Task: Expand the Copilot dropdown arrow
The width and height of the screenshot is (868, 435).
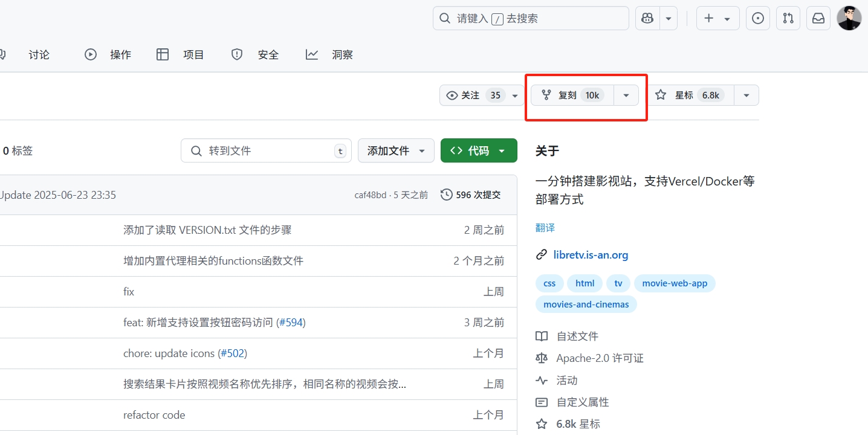Action: point(669,19)
